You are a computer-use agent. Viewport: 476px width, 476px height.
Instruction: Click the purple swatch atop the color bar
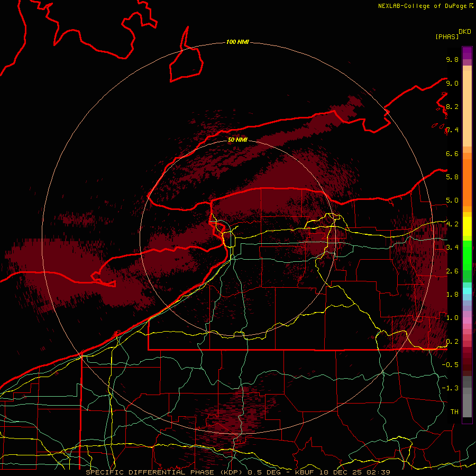pos(467,53)
